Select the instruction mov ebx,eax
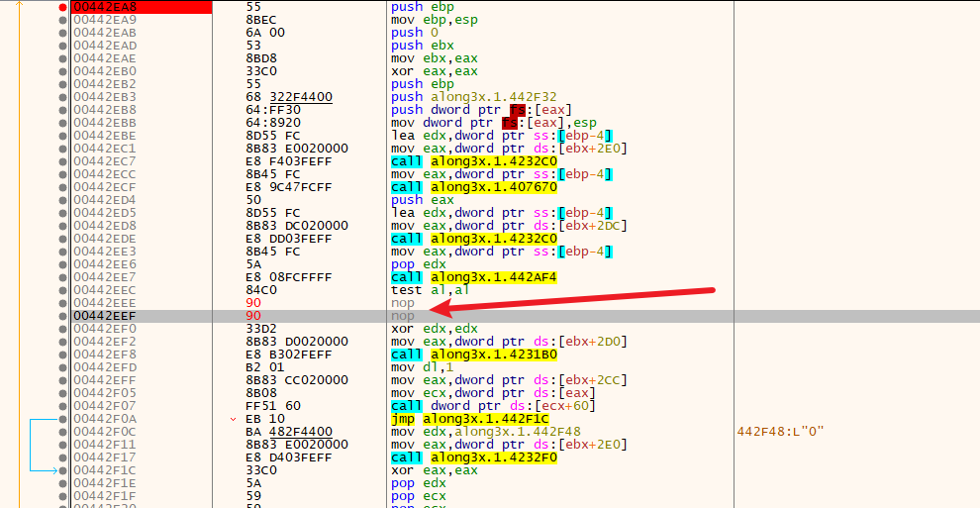This screenshot has height=508, width=980. coord(435,58)
